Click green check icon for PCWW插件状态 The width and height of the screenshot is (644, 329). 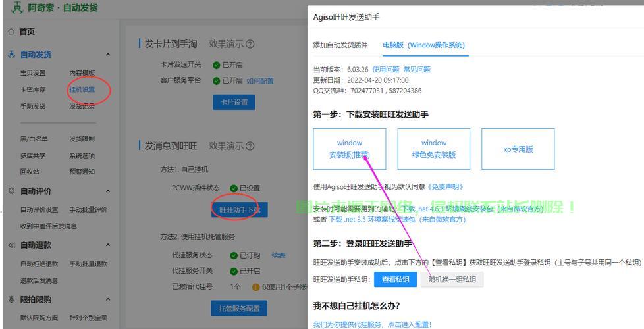(234, 188)
